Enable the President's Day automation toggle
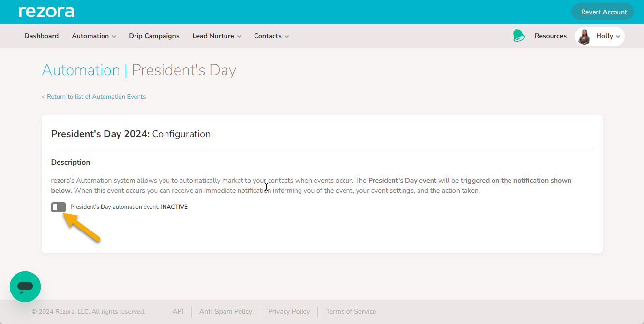The width and height of the screenshot is (644, 324). click(x=59, y=207)
